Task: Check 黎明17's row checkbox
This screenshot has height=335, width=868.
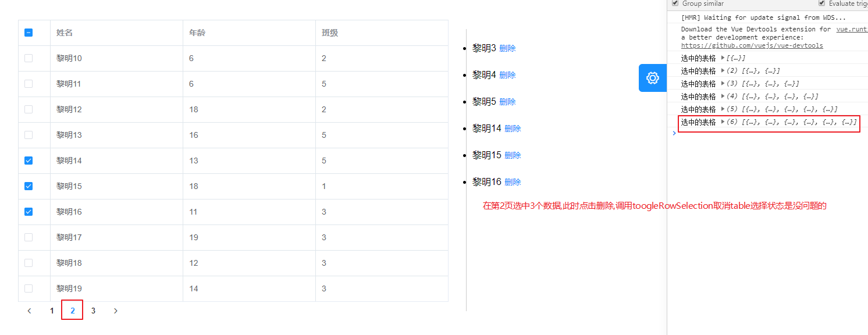Action: [28, 237]
